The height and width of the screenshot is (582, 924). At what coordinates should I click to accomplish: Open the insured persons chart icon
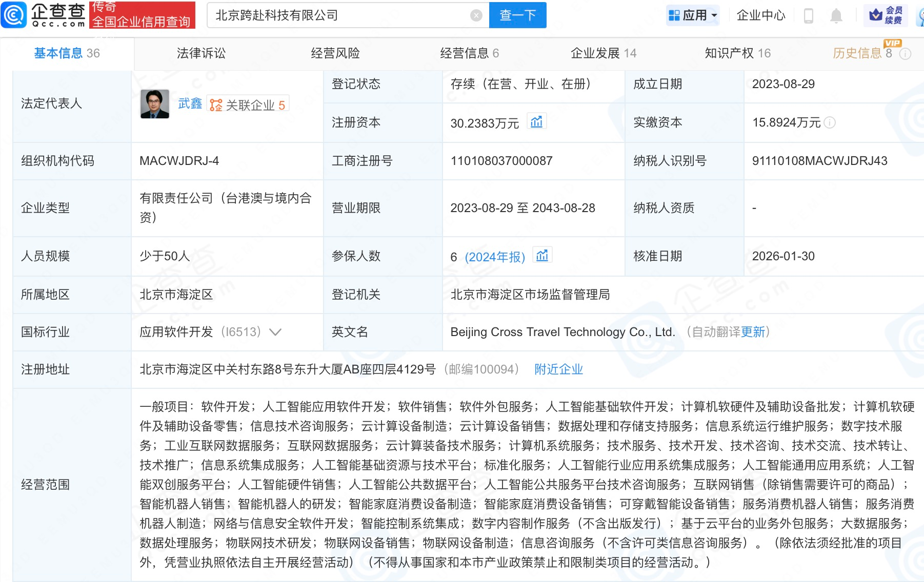[x=542, y=256]
